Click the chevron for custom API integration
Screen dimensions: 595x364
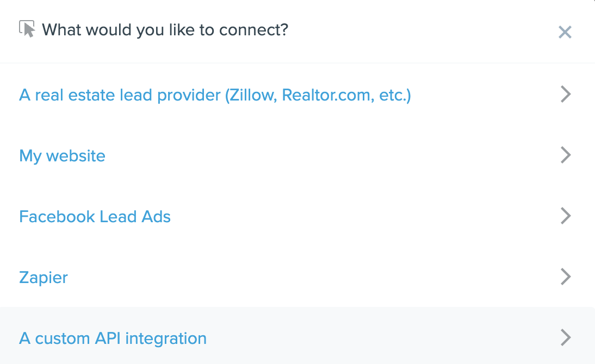(x=566, y=338)
